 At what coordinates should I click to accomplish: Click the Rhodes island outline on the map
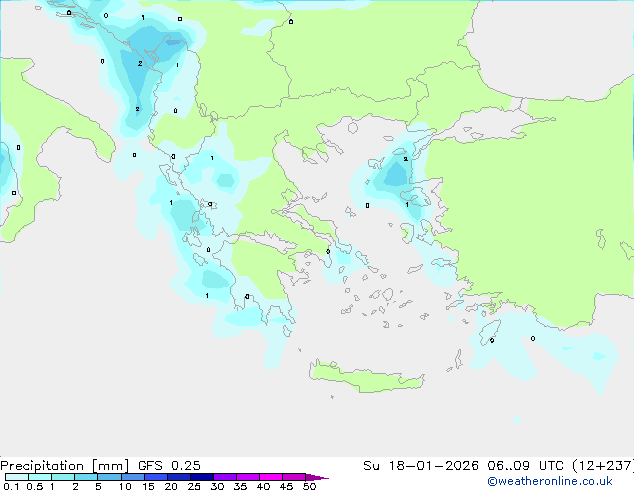coord(490,332)
